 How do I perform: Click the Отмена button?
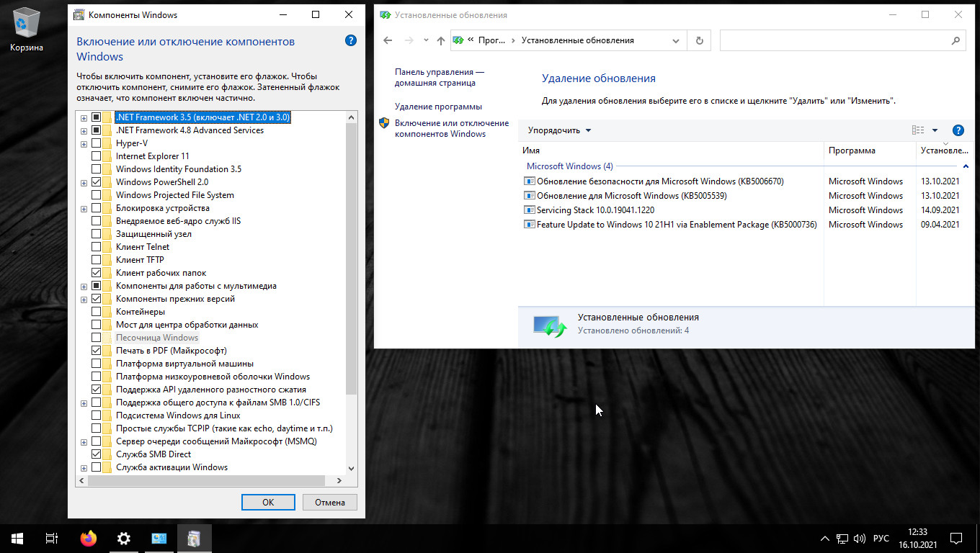[330, 503]
